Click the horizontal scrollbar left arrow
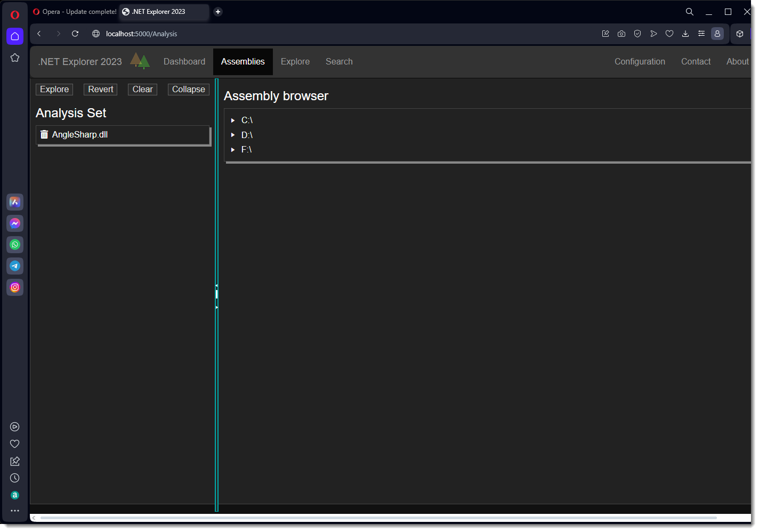The image size is (759, 532). [x=34, y=518]
